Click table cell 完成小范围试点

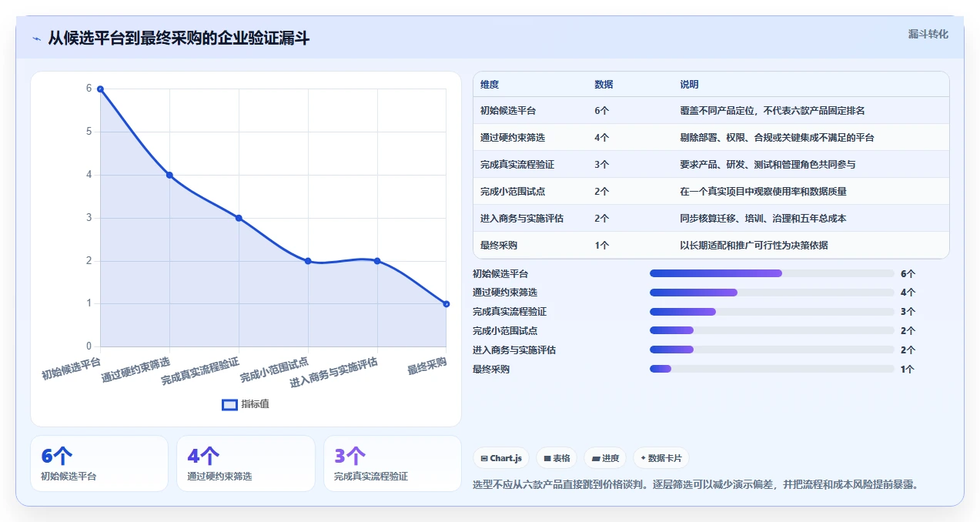pos(513,192)
